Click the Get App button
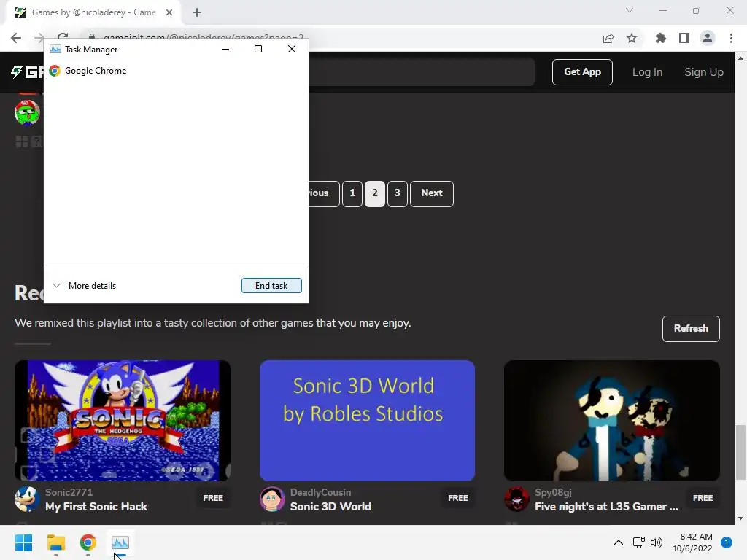Screen dimensions: 747x560 tap(582, 72)
